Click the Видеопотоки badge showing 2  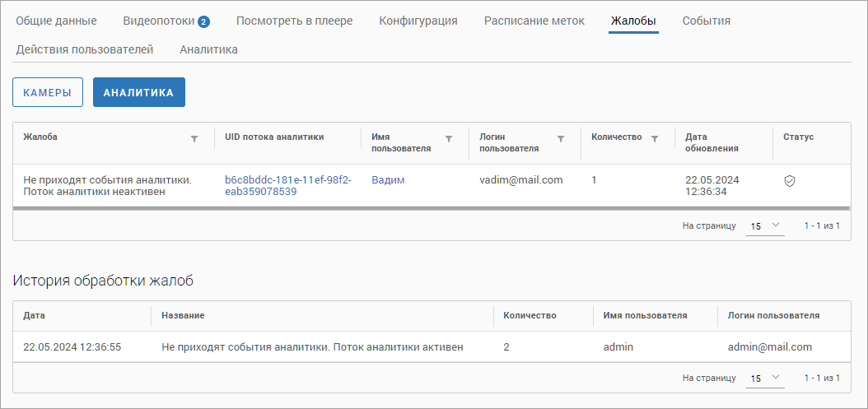pos(203,21)
